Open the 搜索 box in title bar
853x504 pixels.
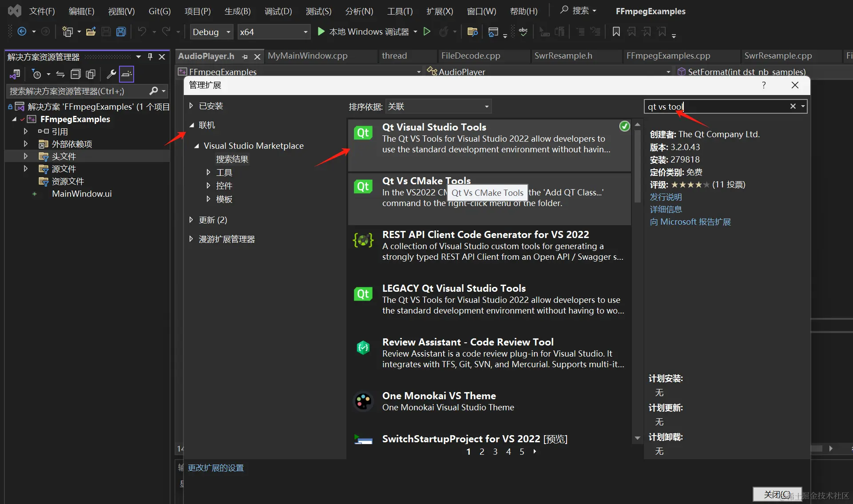tap(578, 10)
